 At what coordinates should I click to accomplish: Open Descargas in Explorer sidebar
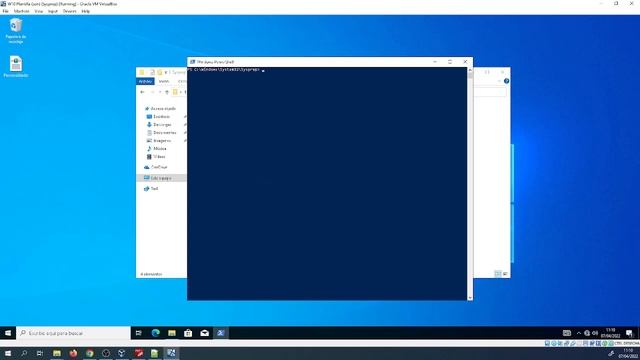[x=159, y=124]
